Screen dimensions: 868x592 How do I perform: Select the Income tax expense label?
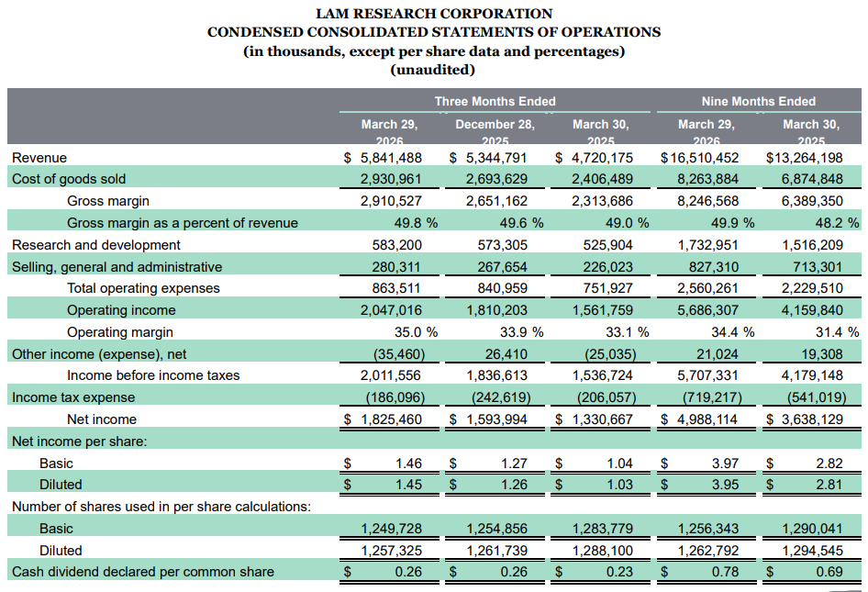pos(73,397)
